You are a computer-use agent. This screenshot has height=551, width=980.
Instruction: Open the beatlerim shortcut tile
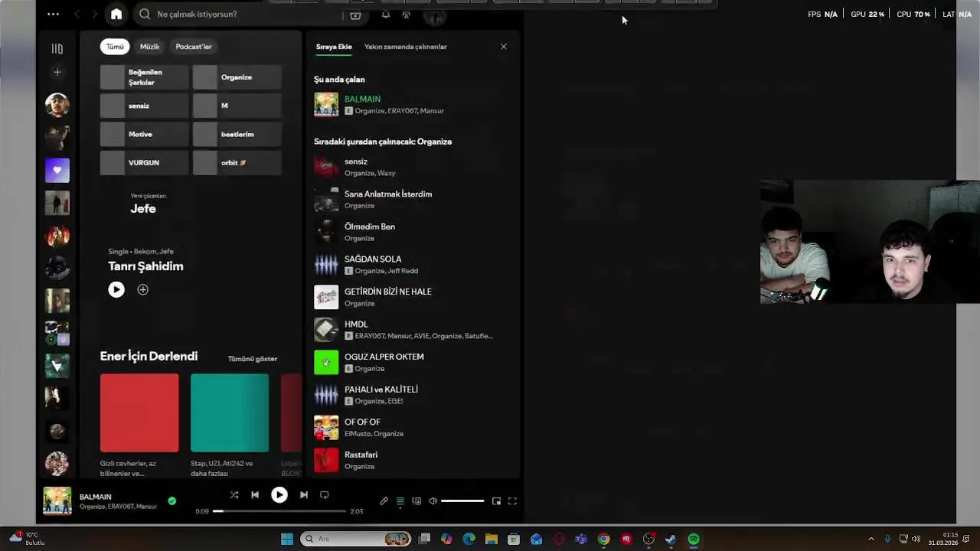pos(237,134)
